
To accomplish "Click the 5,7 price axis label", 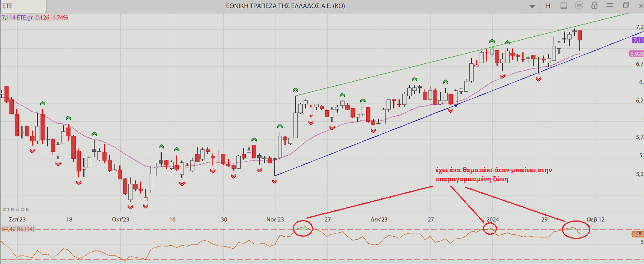I will (639, 137).
